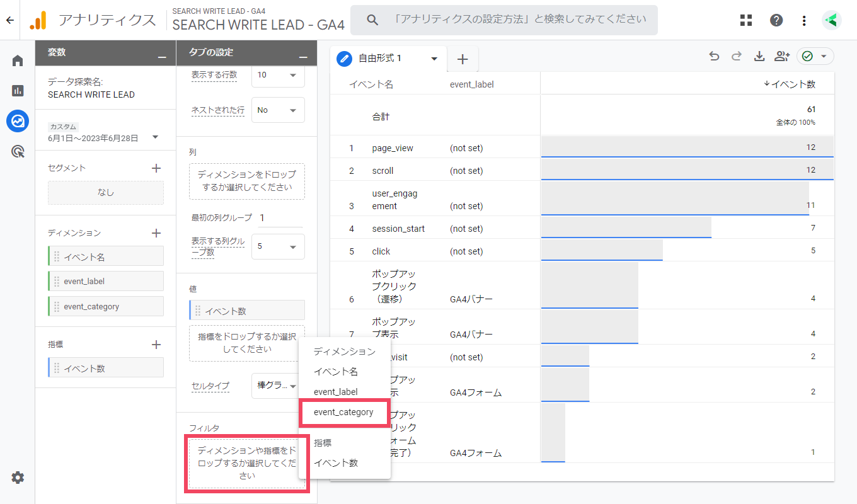
Task: Click the Google Analytics logo
Action: click(x=38, y=20)
